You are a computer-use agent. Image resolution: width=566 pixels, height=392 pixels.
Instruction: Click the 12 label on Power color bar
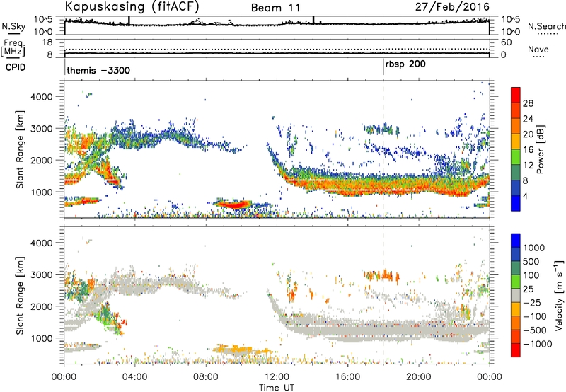tap(528, 166)
